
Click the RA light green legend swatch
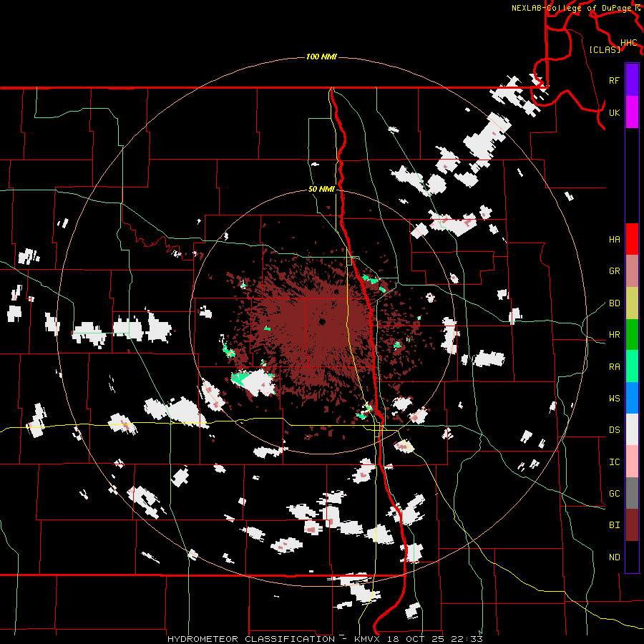(x=632, y=366)
